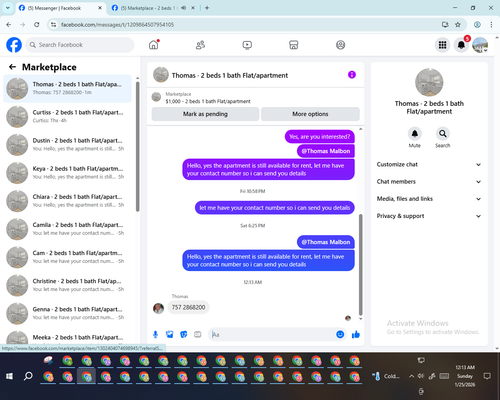View site information icon in address bar

pos(54,25)
